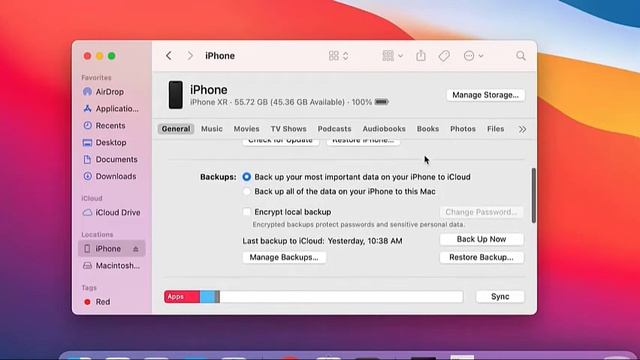Go back with the left chevron arrow
This screenshot has width=640, height=360.
point(169,56)
